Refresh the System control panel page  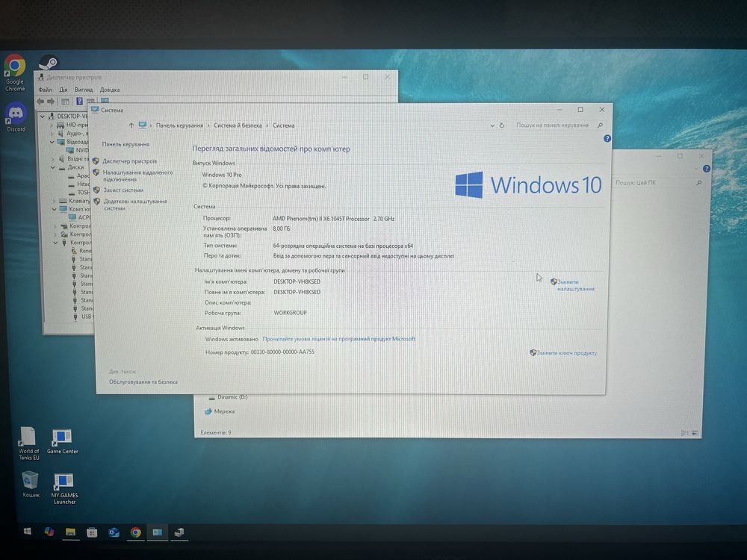click(x=502, y=125)
